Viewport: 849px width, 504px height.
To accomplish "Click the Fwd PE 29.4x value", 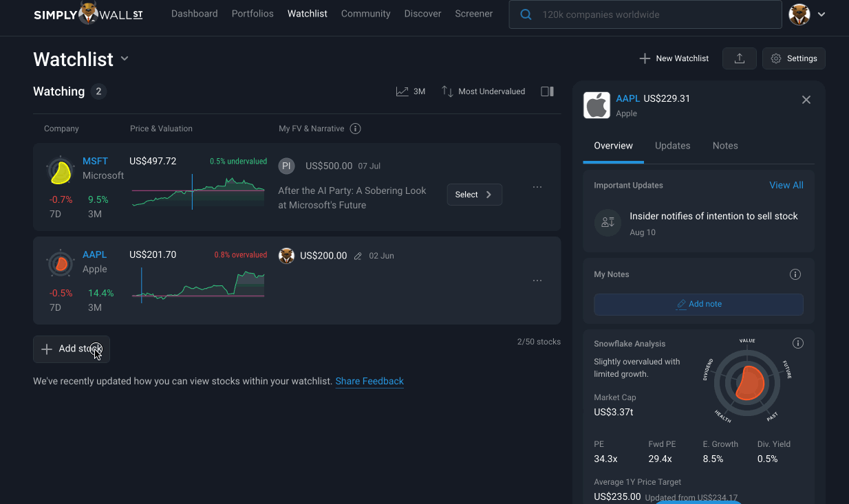I will [x=660, y=459].
